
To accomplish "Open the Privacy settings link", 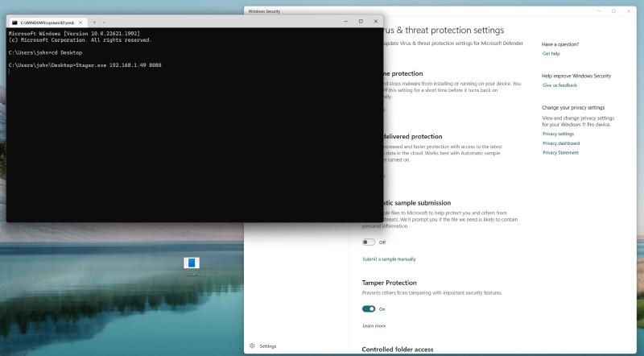I will 558,134.
